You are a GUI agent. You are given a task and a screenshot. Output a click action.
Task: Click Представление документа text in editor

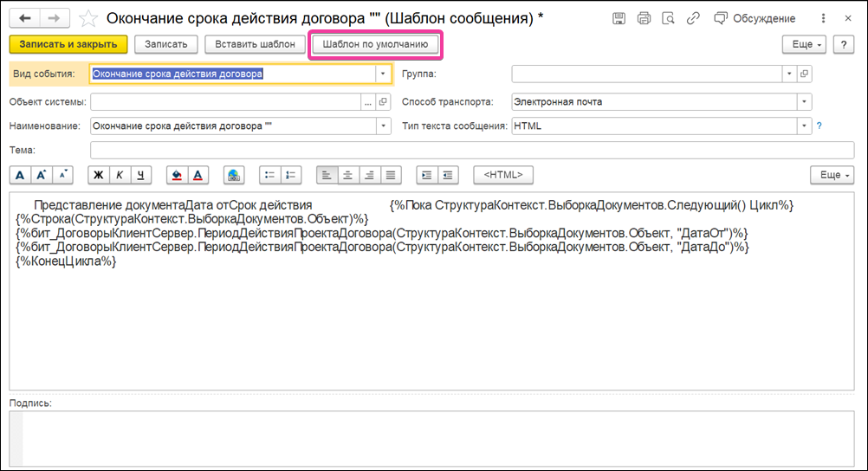coord(109,205)
